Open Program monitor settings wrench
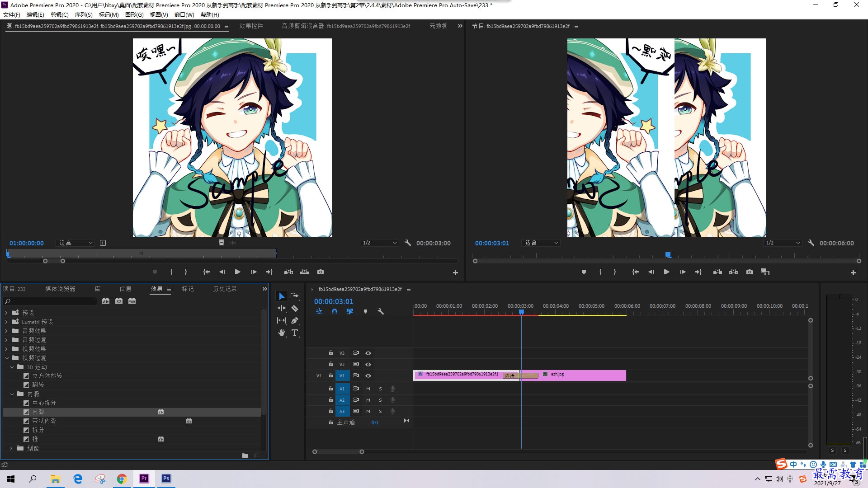This screenshot has width=868, height=488. point(811,243)
